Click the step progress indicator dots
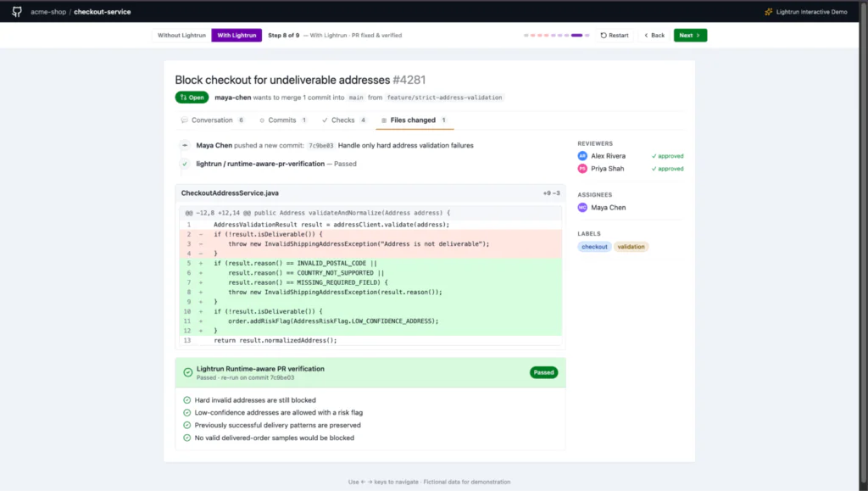Image resolution: width=868 pixels, height=491 pixels. pyautogui.click(x=556, y=36)
